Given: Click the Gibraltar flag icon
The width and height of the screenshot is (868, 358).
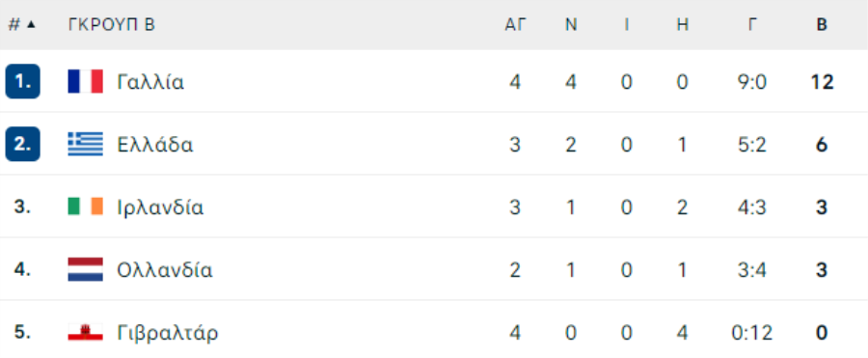Looking at the screenshot, I should click(x=85, y=332).
